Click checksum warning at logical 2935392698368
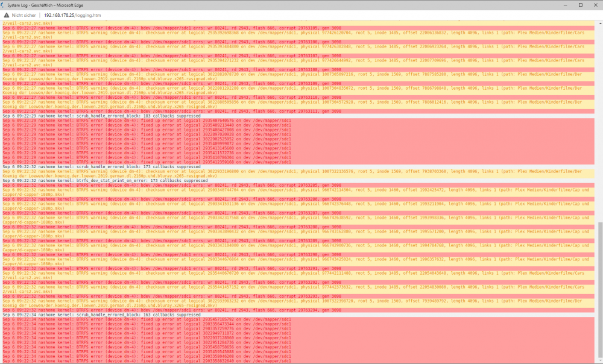Viewport: 603px width, 364px height. (298, 35)
